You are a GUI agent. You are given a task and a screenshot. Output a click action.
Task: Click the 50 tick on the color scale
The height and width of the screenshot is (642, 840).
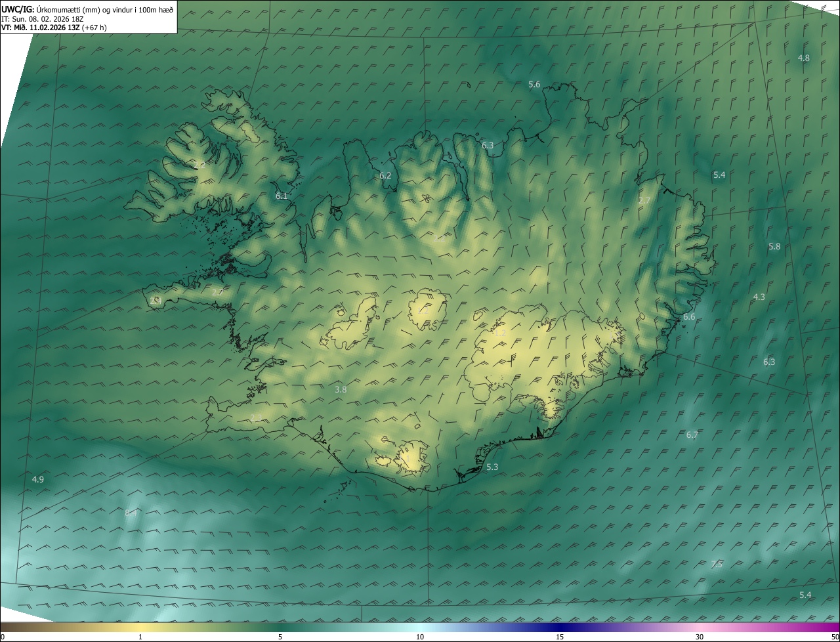click(x=835, y=637)
